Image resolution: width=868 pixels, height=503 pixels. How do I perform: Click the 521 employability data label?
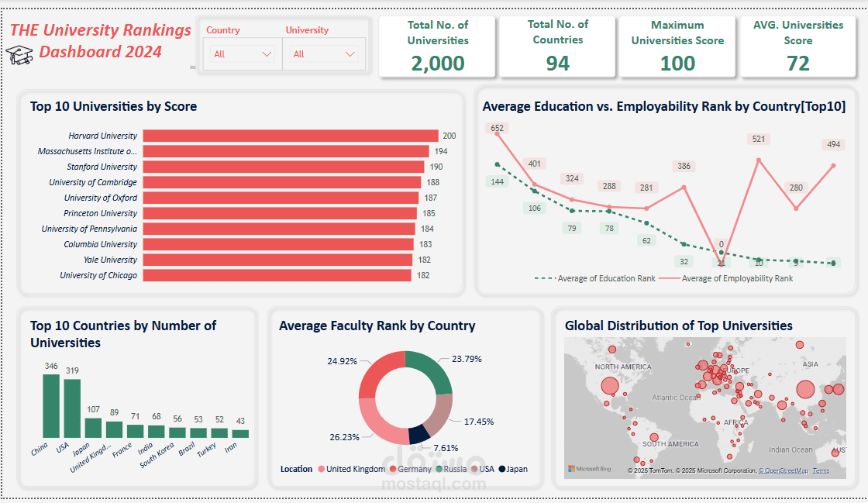[759, 139]
